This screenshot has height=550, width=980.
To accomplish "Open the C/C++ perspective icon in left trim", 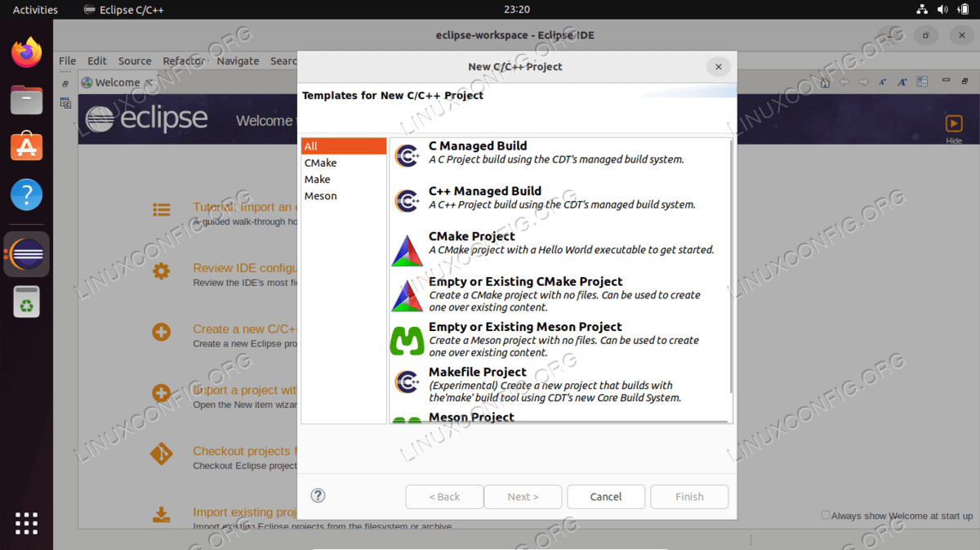I will tap(65, 103).
